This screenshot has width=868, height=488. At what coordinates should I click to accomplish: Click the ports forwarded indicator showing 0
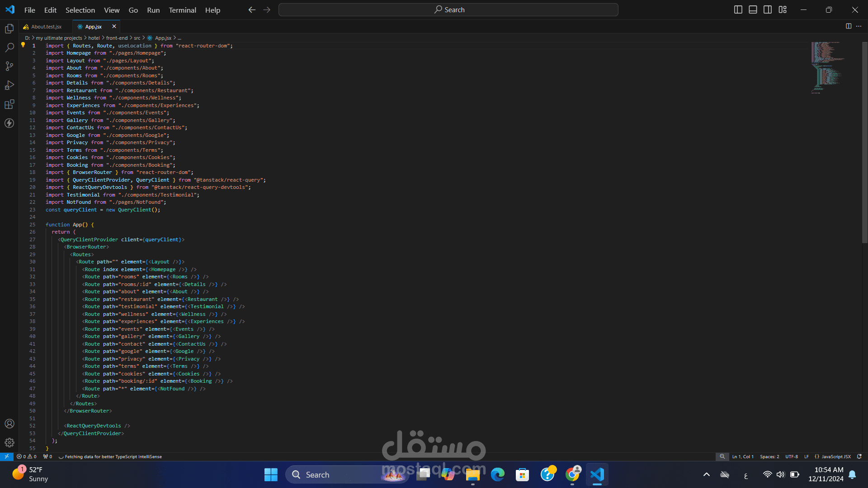point(47,457)
